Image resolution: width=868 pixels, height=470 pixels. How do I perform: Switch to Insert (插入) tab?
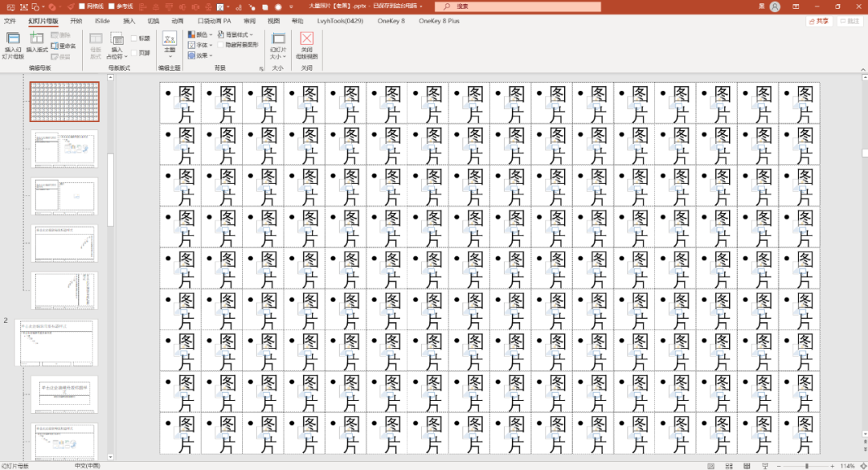click(x=129, y=21)
